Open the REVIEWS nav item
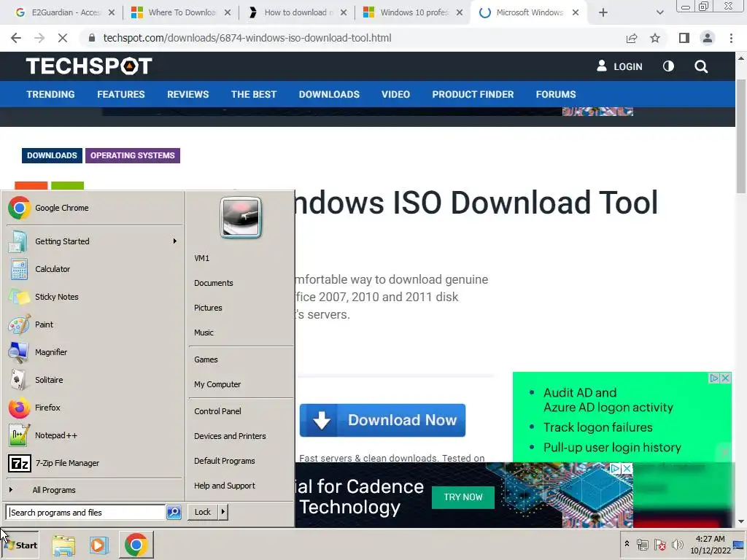The width and height of the screenshot is (747, 560). 188,94
